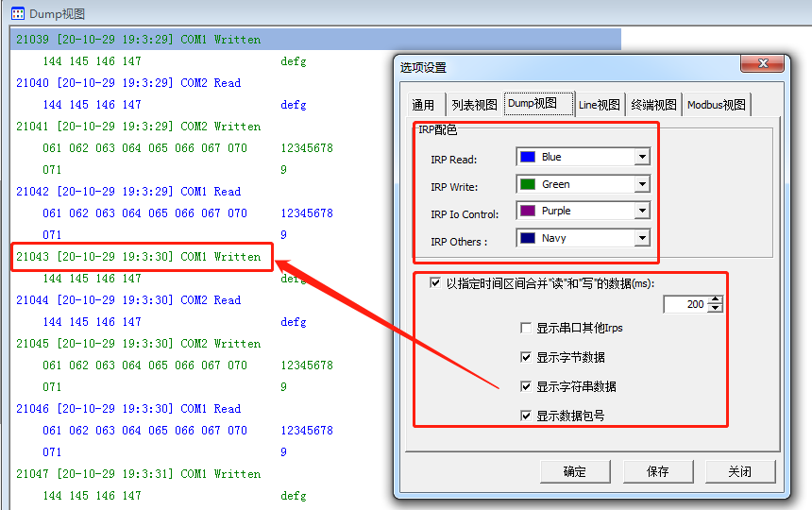Select packet 21043 COM1 Written row

pos(142,257)
